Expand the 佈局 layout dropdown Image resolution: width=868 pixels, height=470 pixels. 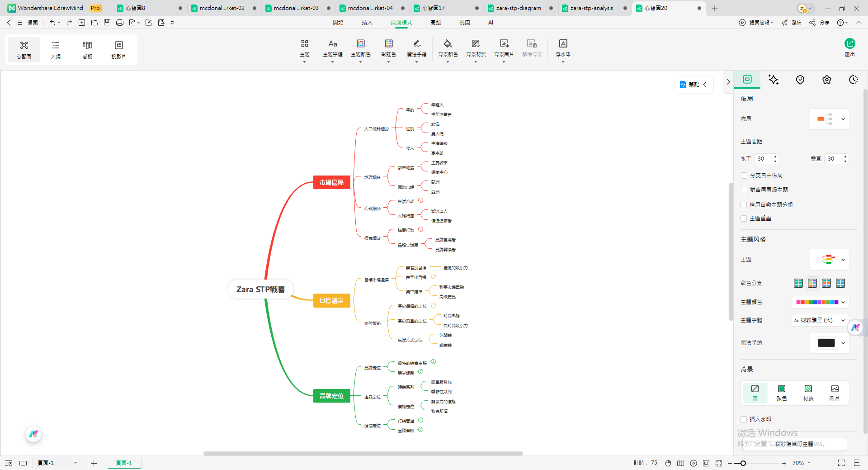(830, 119)
